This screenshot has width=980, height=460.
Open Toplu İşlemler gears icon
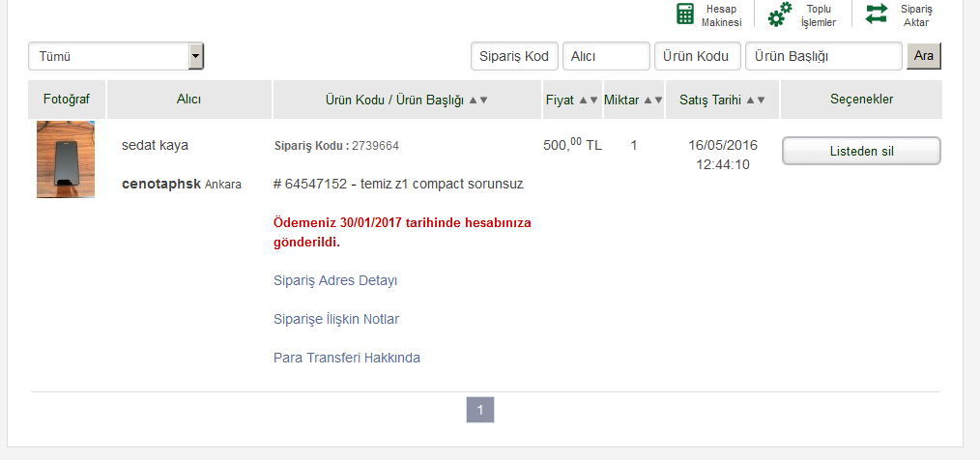(779, 14)
